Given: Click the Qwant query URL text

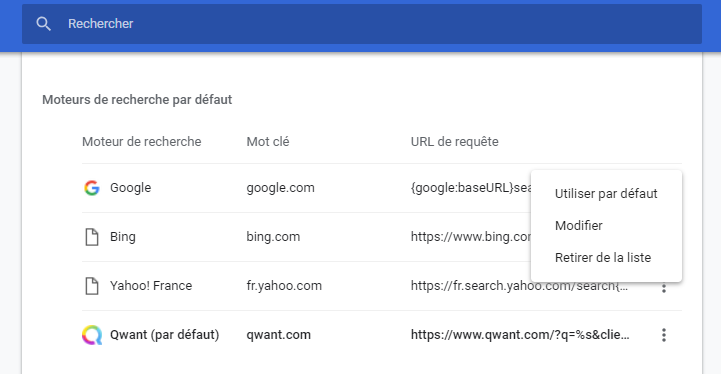Looking at the screenshot, I should pyautogui.click(x=520, y=335).
